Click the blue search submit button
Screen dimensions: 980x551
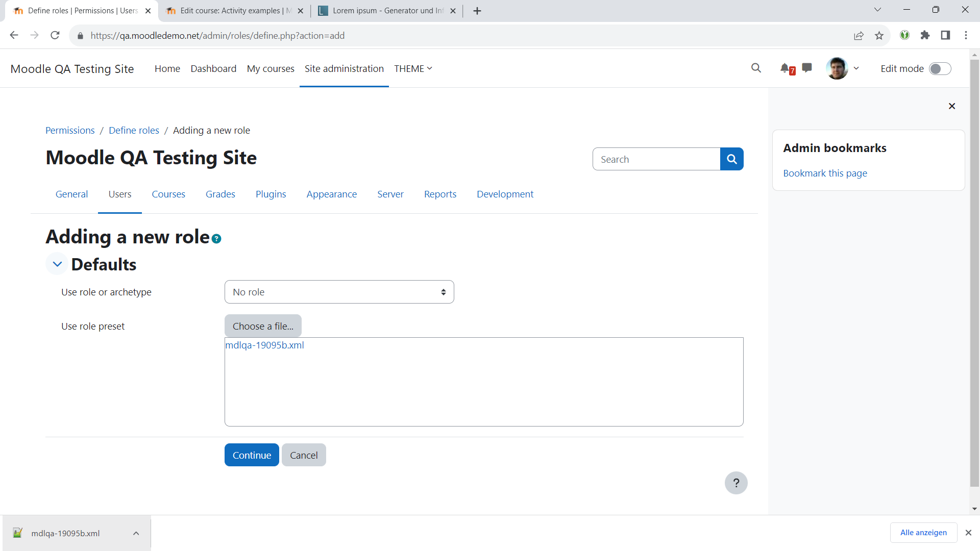click(x=731, y=159)
